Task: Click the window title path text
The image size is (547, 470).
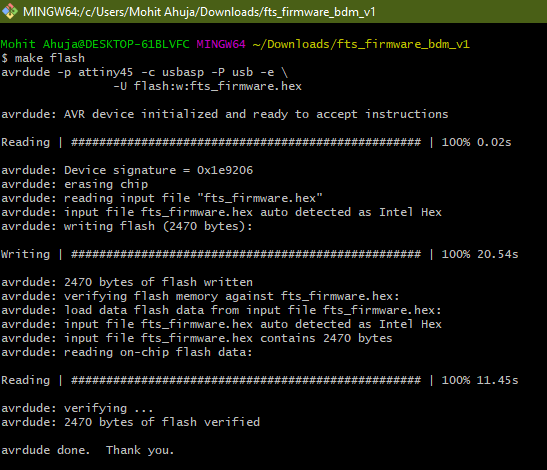Action: tap(199, 12)
